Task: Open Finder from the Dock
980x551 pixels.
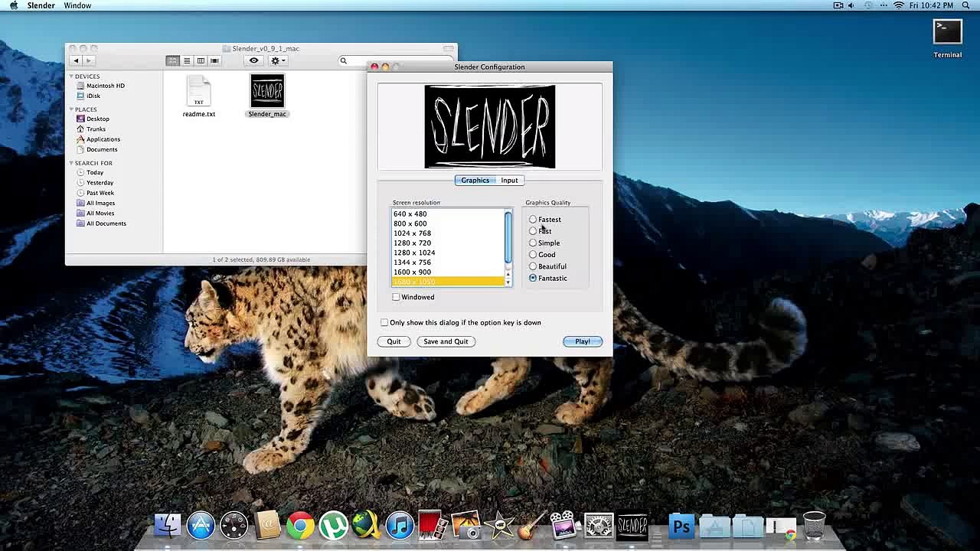Action: (168, 525)
